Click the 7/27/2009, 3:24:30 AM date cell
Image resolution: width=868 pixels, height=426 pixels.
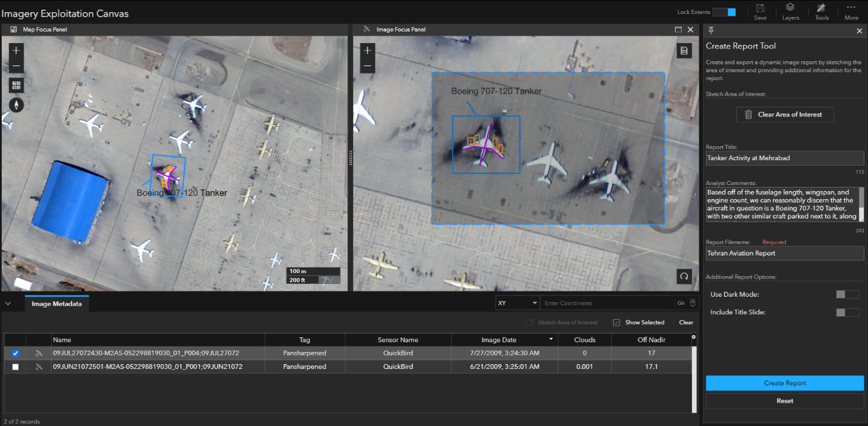pos(505,353)
